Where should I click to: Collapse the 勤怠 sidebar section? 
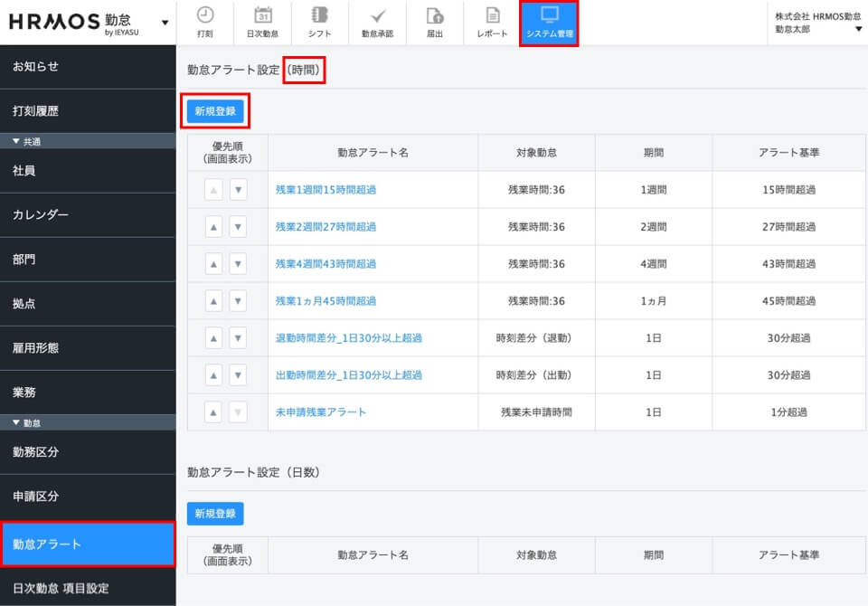click(15, 422)
